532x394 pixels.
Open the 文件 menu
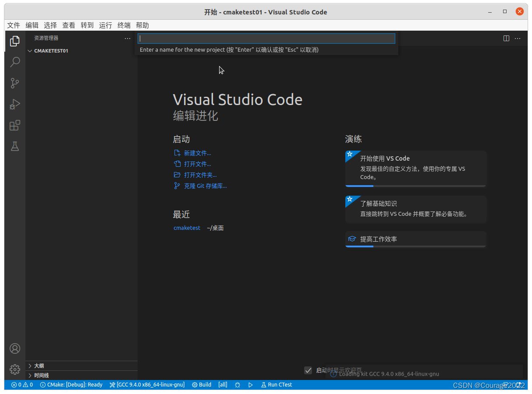(14, 25)
